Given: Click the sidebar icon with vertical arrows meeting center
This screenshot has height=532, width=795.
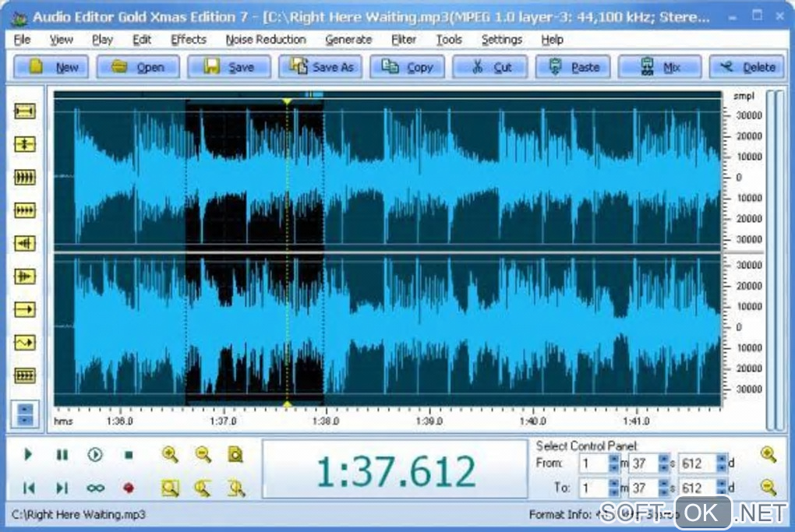Looking at the screenshot, I should tap(25, 144).
